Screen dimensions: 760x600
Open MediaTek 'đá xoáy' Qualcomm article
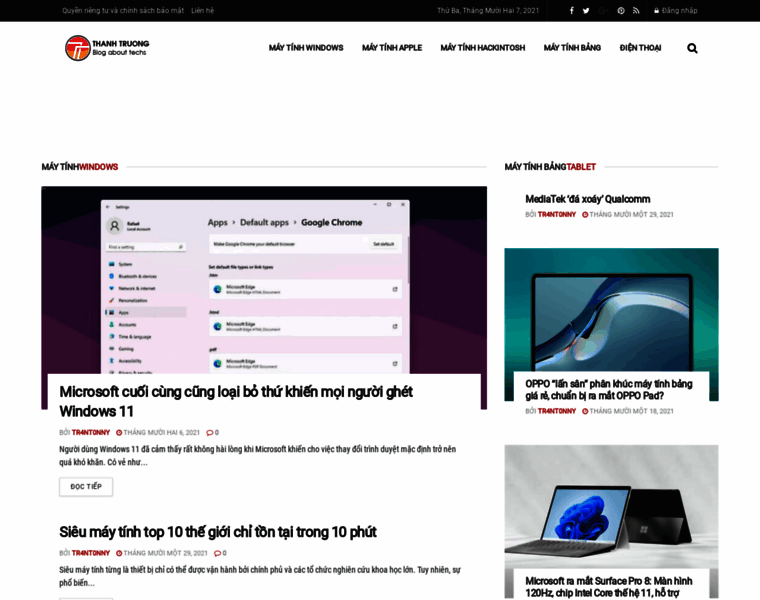coord(587,199)
